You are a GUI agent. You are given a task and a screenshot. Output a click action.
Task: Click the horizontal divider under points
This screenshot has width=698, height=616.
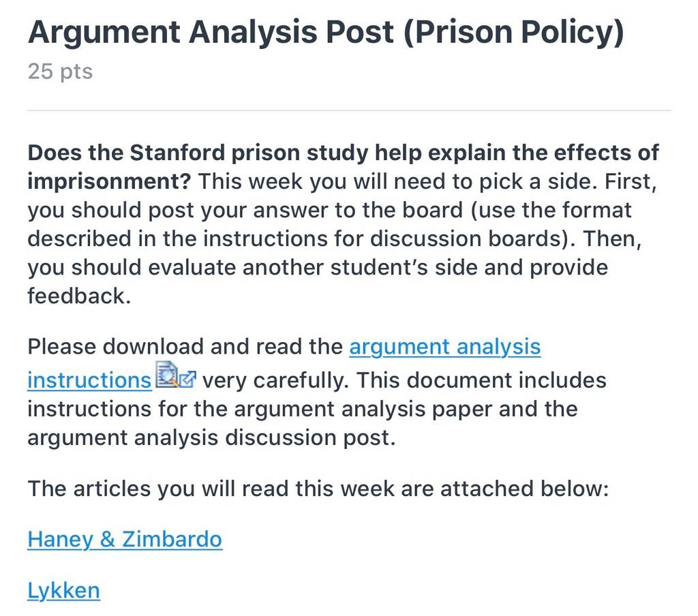click(x=349, y=110)
